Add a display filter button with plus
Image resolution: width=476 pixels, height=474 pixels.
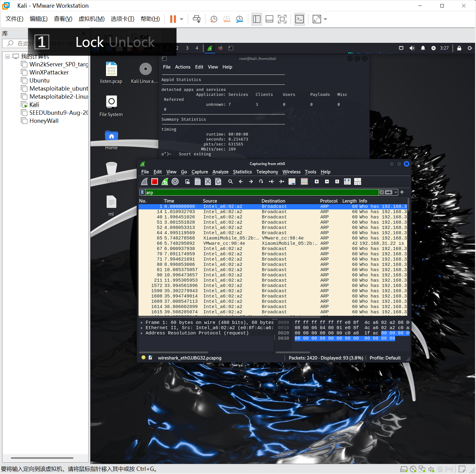coord(402,192)
